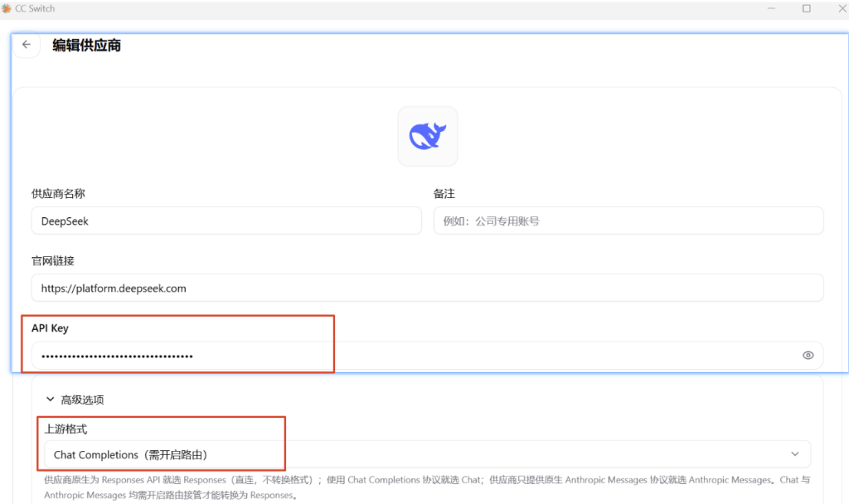The width and height of the screenshot is (849, 504).
Task: Reveal the API Key with eye icon
Action: click(808, 355)
